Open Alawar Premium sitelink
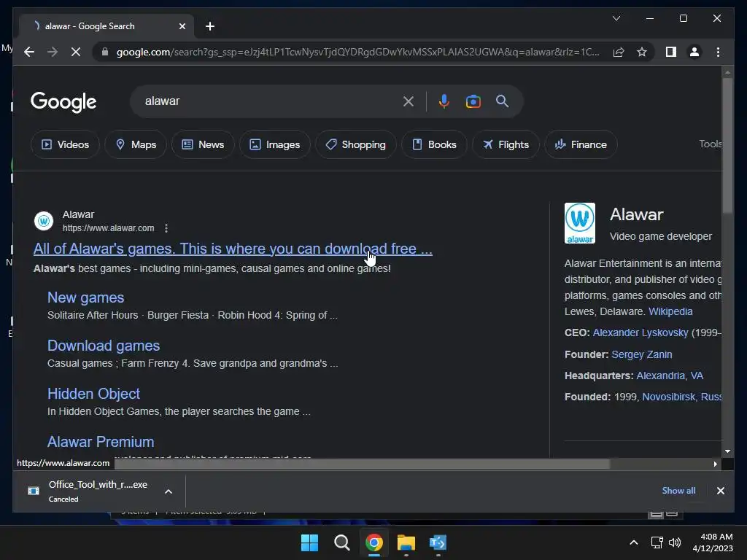 coord(101,442)
